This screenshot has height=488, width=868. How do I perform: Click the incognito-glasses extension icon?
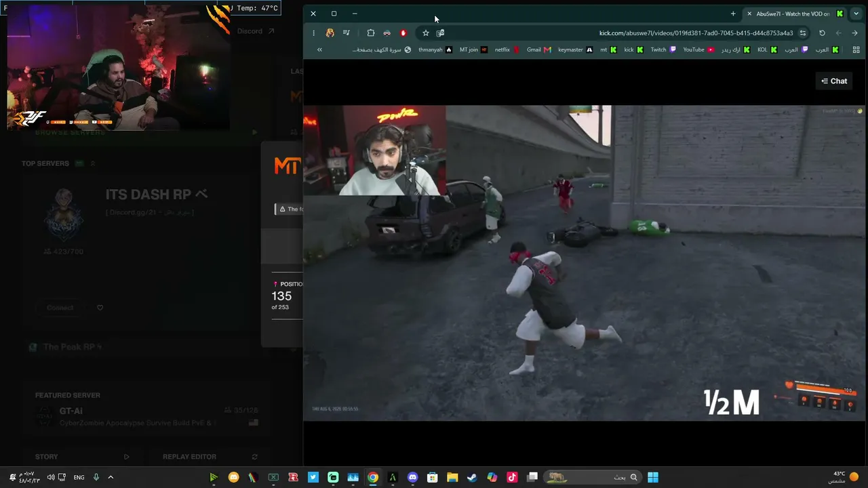tap(387, 33)
